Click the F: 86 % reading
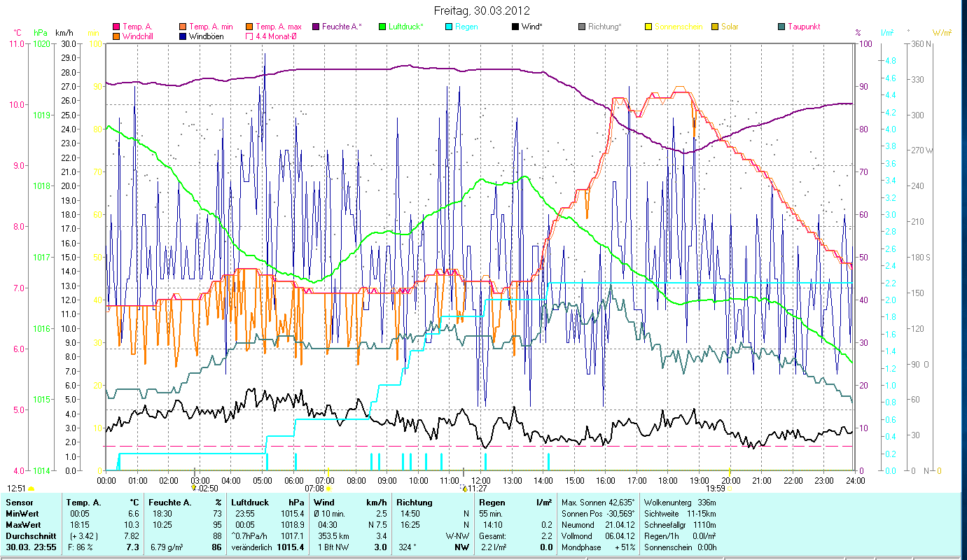The image size is (967, 560). [x=82, y=547]
